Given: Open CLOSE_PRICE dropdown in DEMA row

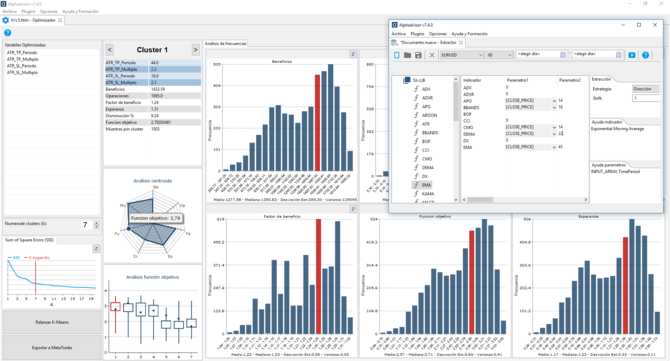Looking at the screenshot, I should pos(554,134).
